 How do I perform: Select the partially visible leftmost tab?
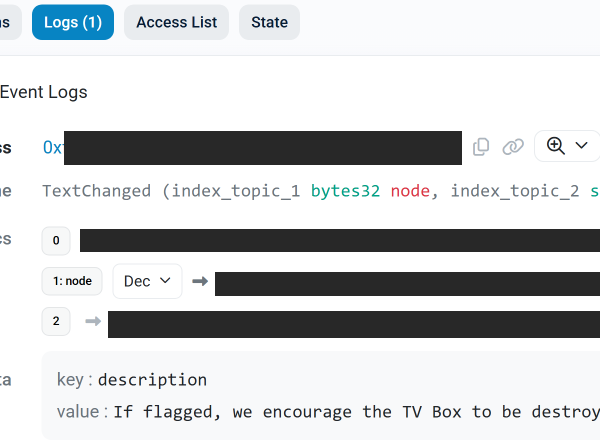[x=9, y=22]
